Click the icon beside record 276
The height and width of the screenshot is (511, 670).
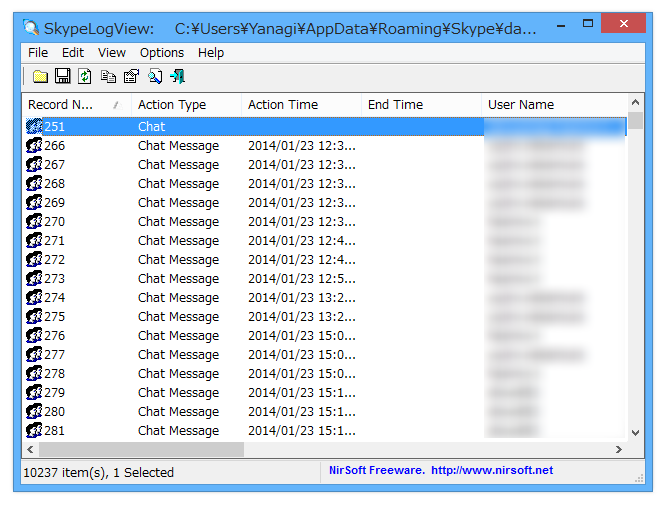point(34,335)
